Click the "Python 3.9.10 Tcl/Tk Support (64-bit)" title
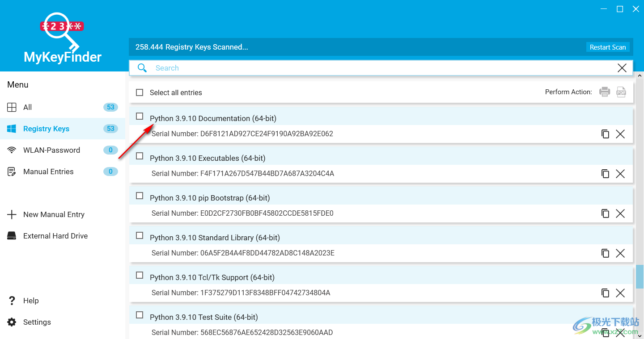The height and width of the screenshot is (339, 644). click(x=212, y=277)
